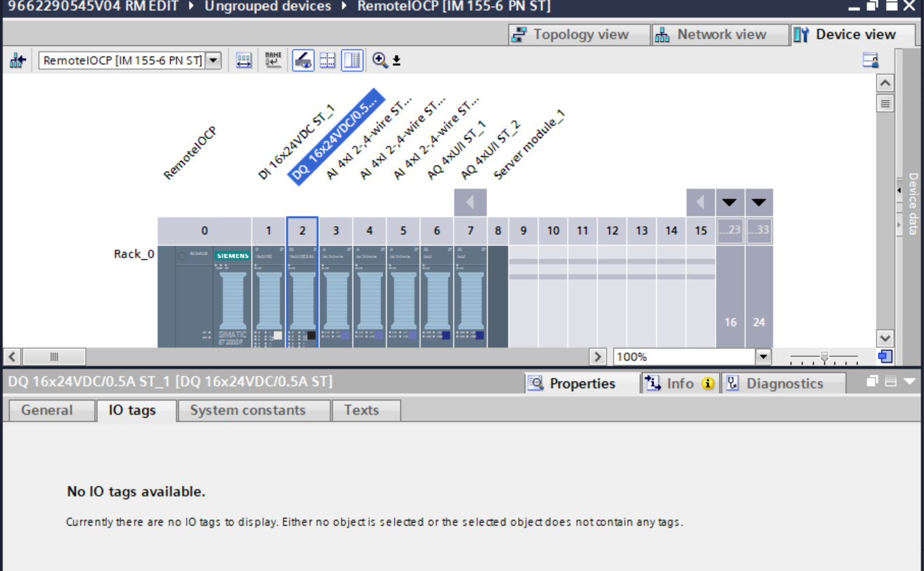The width and height of the screenshot is (924, 571).
Task: Open the zoom percentage 100% dropdown
Action: click(764, 356)
